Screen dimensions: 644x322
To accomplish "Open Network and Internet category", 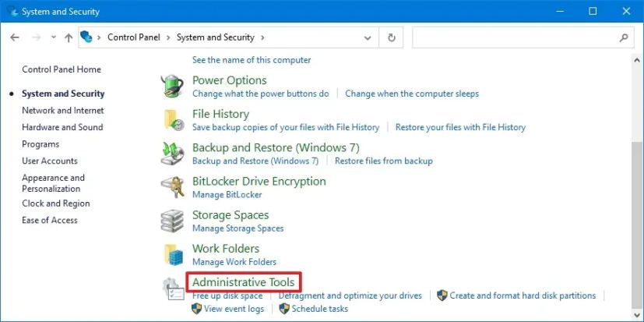I will (62, 111).
